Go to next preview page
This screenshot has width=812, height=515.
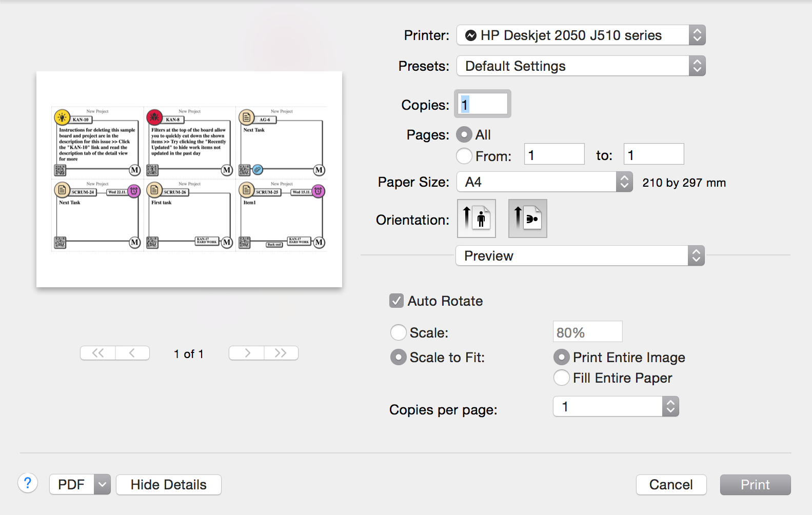click(x=247, y=353)
